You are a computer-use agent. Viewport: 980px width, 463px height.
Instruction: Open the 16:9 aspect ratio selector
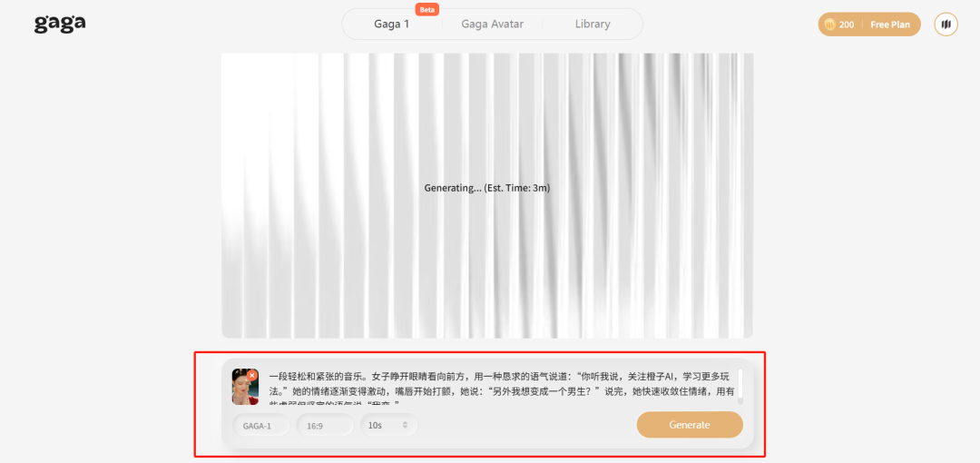324,425
